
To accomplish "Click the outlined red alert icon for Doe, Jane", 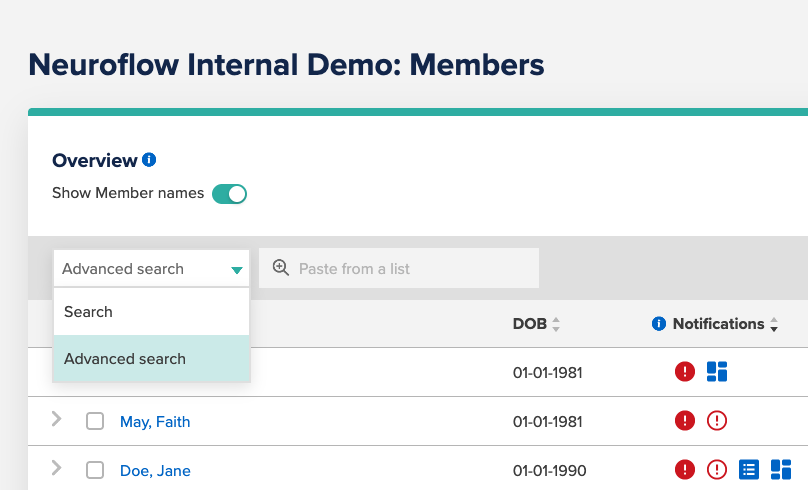I will [x=717, y=469].
